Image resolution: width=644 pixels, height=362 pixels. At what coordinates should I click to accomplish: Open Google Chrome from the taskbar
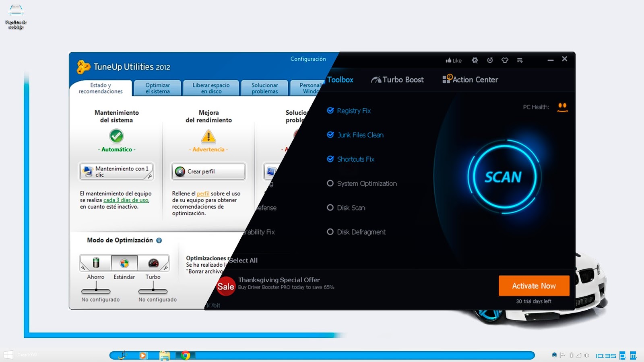pyautogui.click(x=186, y=355)
